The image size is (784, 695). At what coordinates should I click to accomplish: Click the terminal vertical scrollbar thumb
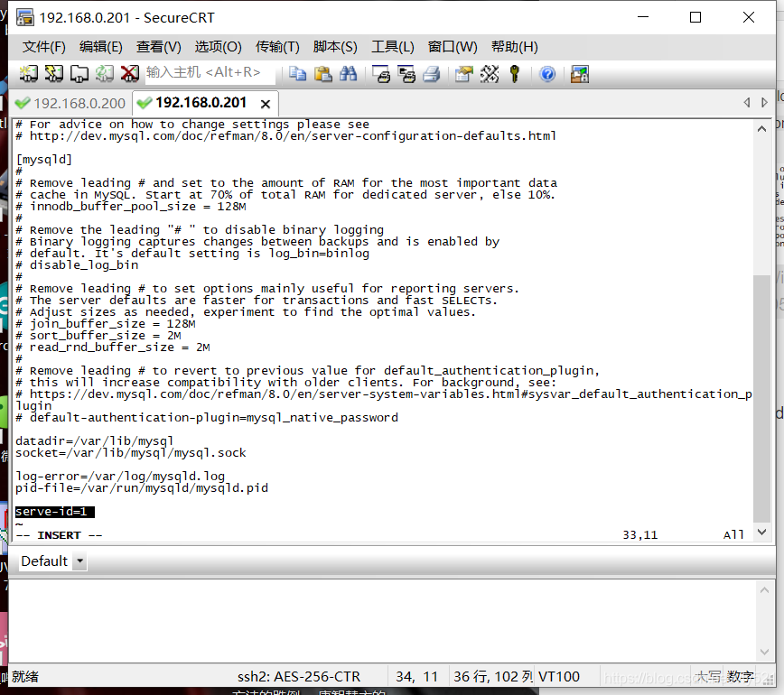point(761,398)
